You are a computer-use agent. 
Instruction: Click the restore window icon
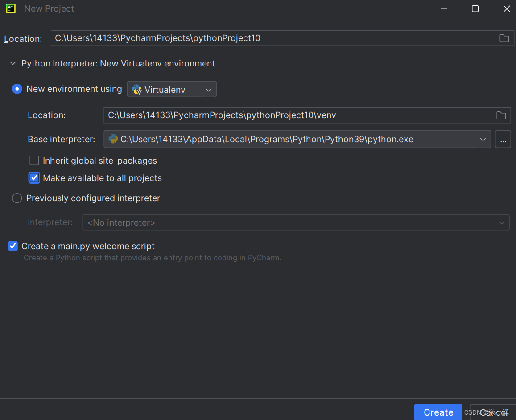coord(475,8)
